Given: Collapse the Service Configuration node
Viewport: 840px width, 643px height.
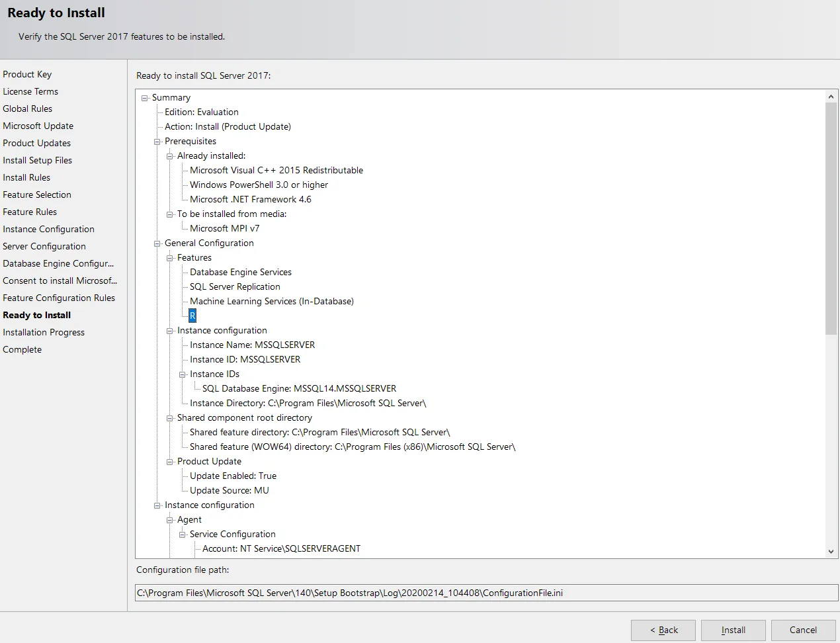Looking at the screenshot, I should coord(183,535).
